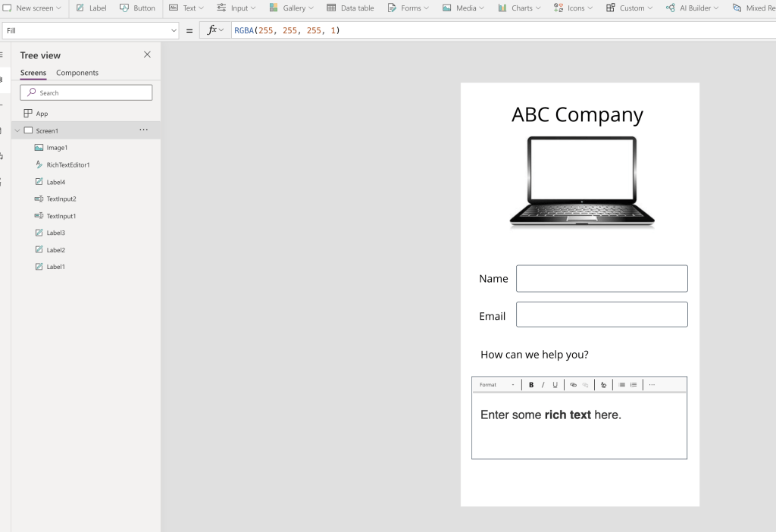Open the Screen1 ellipsis options menu

144,130
